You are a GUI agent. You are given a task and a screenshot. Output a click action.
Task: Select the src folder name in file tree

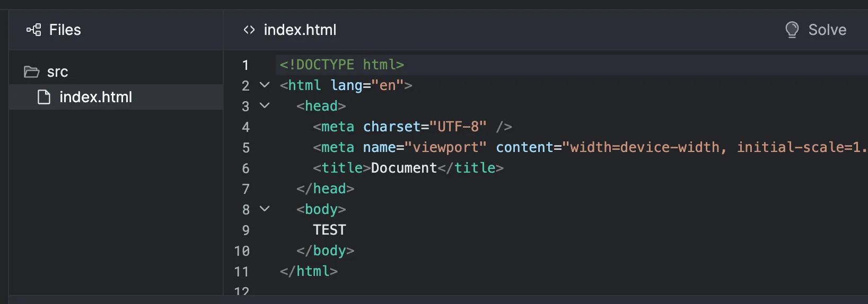point(57,71)
